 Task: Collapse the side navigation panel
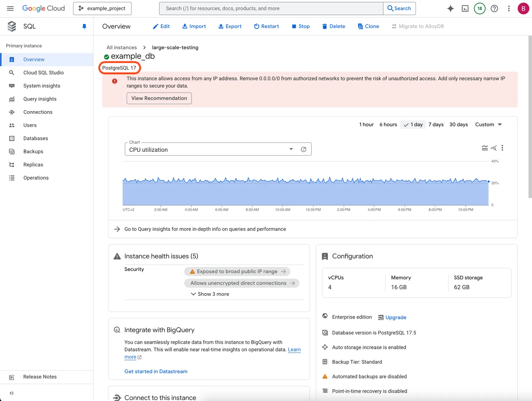tap(12, 393)
